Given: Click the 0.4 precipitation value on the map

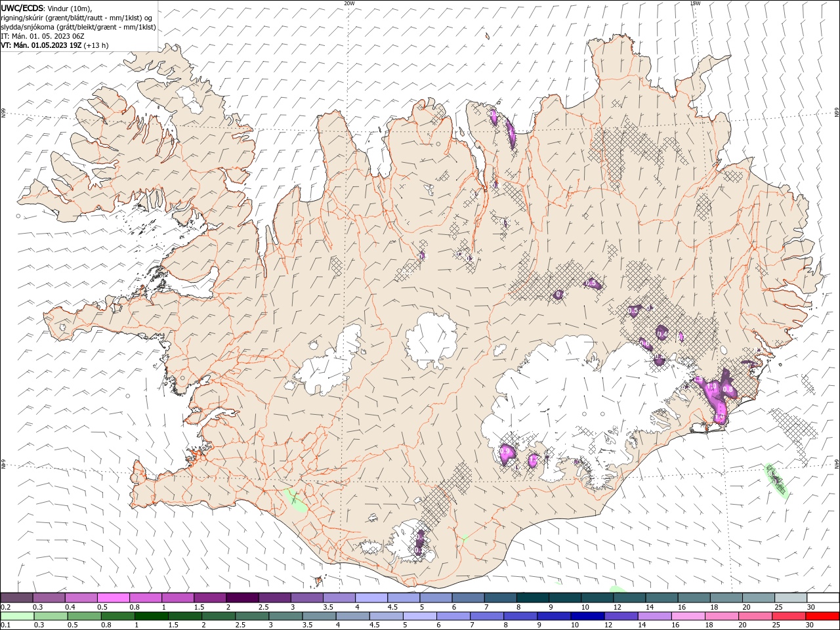Looking at the screenshot, I should point(662,335).
